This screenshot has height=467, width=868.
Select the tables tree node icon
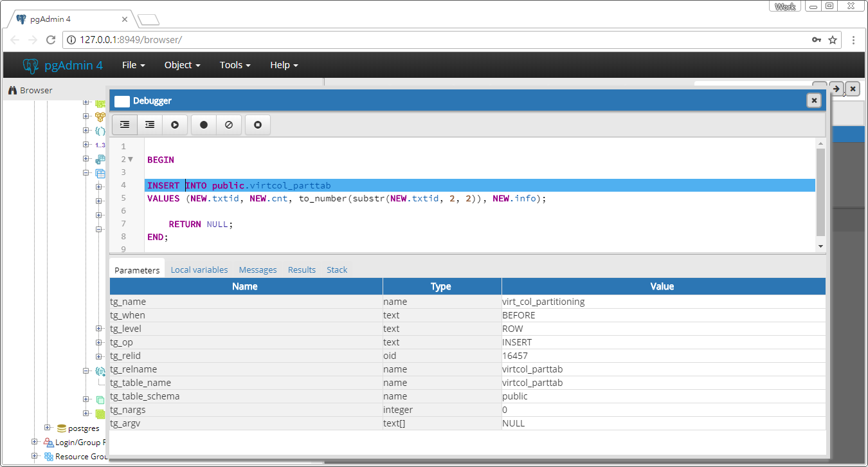pos(100,173)
